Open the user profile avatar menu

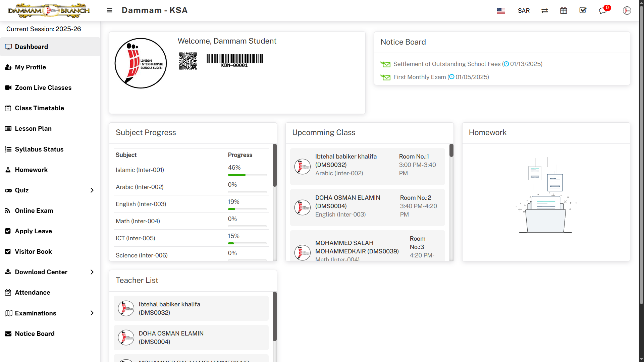(x=627, y=11)
